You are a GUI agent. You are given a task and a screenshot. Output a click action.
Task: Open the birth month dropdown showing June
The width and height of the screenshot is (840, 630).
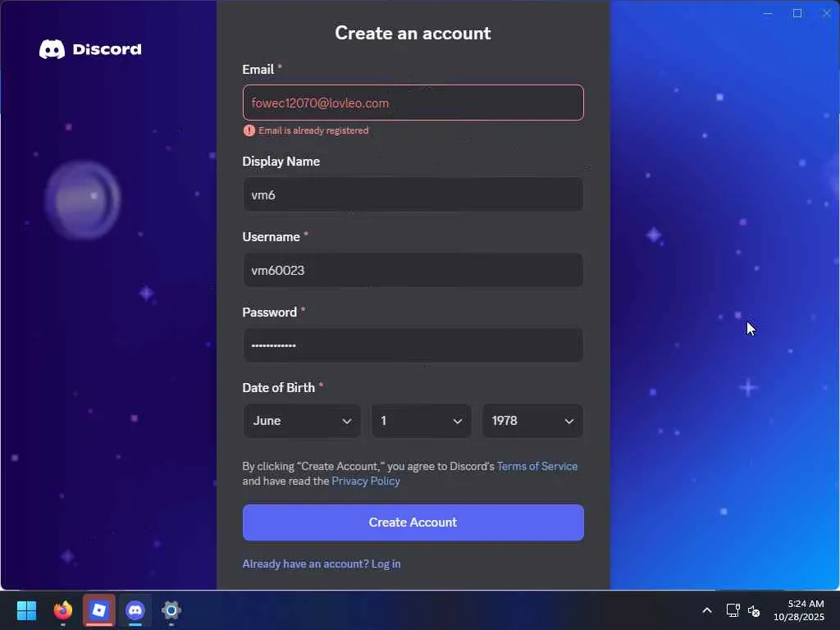[302, 421]
